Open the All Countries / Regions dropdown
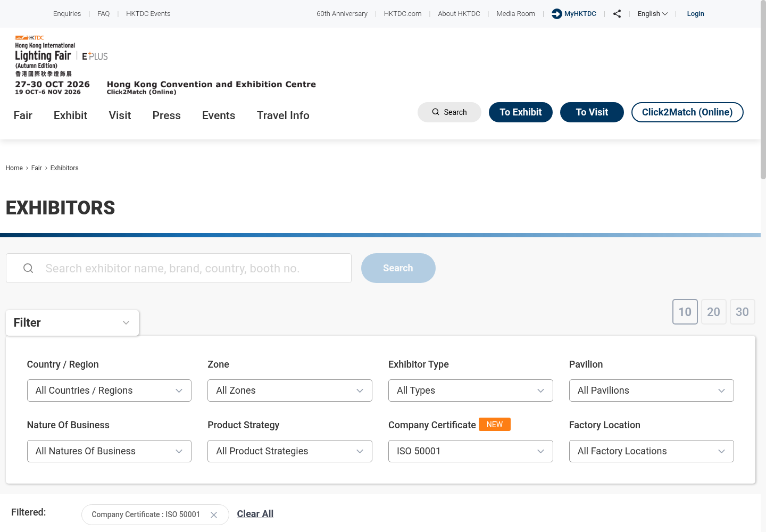The image size is (766, 532). 109,390
